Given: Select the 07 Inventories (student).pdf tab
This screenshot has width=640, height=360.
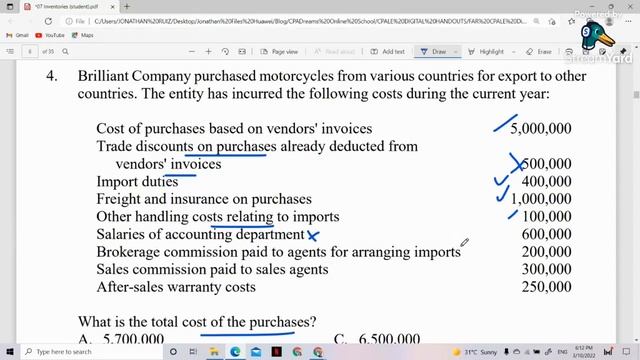Looking at the screenshot, I should (67, 7).
